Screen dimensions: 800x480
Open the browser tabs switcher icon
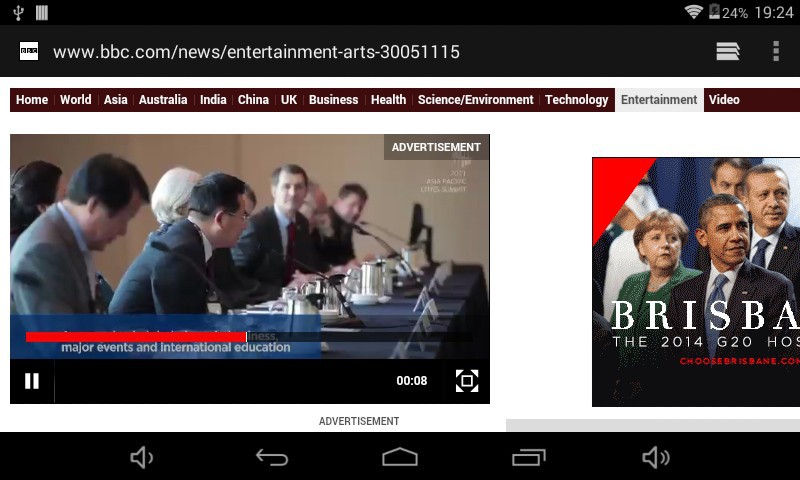click(728, 52)
